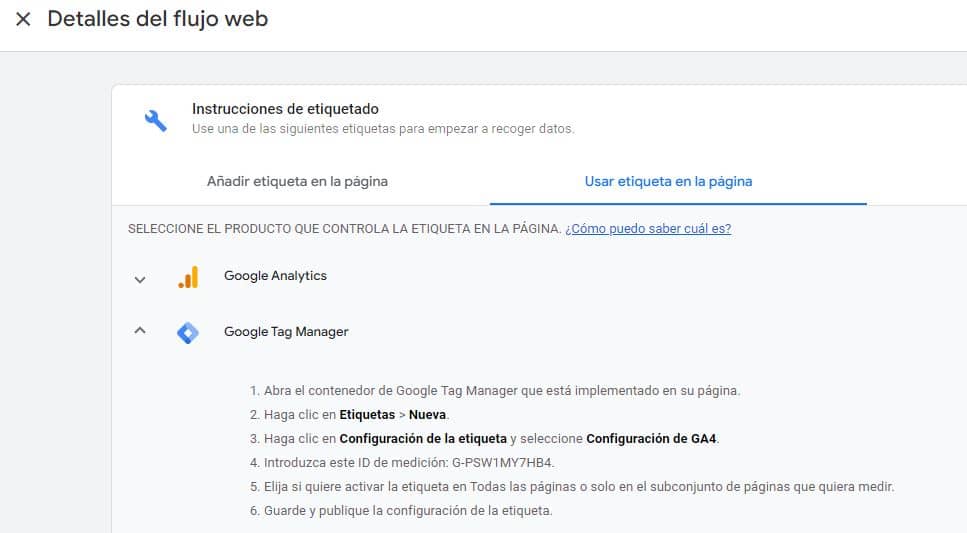
Task: Click the Google Analytics row label
Action: point(275,276)
